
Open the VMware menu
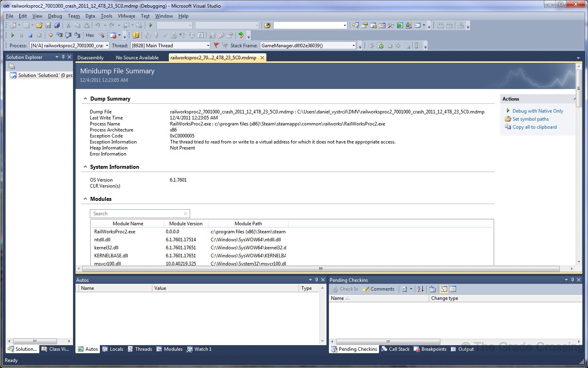[126, 16]
